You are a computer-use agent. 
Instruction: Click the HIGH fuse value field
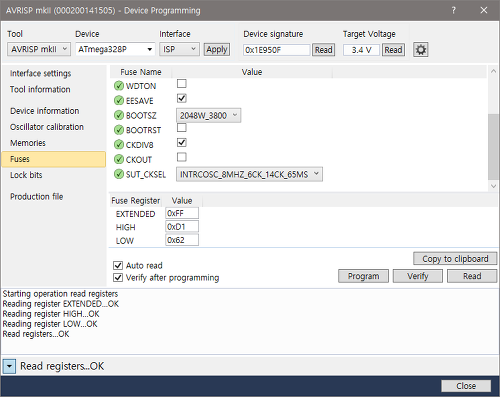pyautogui.click(x=182, y=227)
